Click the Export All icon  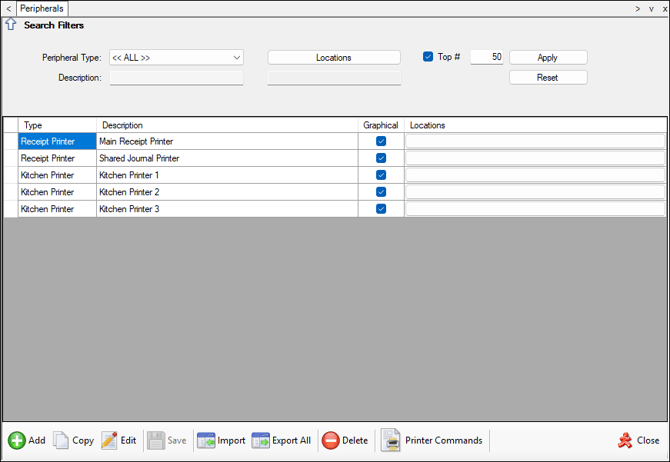pos(260,440)
